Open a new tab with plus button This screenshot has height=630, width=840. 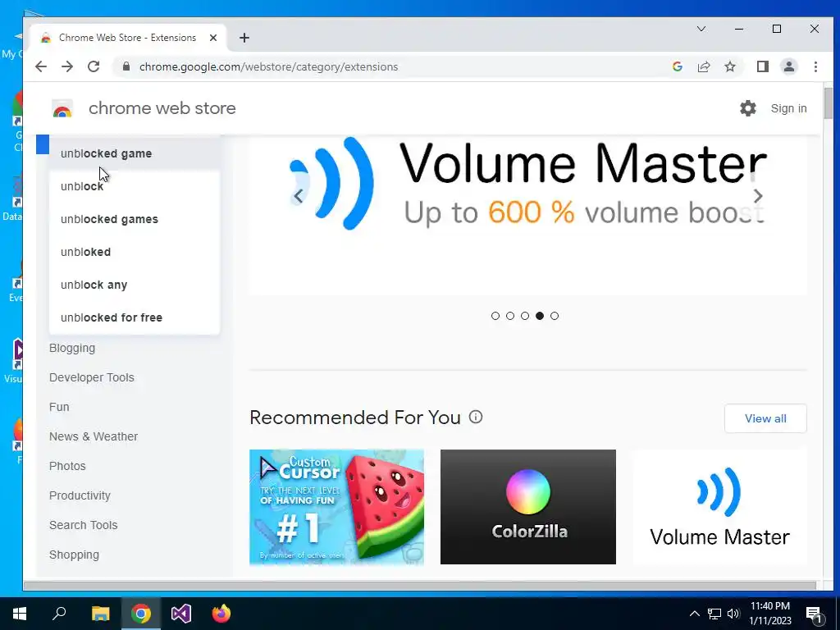point(244,38)
